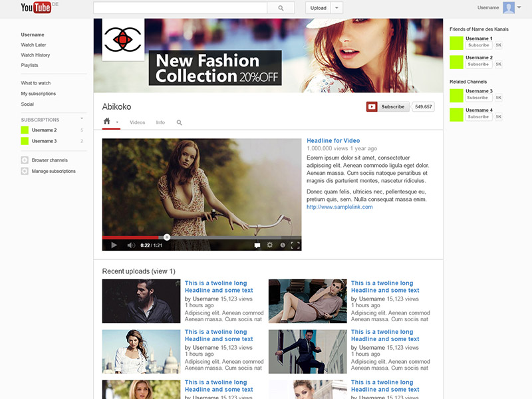Open video captions icon
The width and height of the screenshot is (532, 399).
tap(257, 245)
